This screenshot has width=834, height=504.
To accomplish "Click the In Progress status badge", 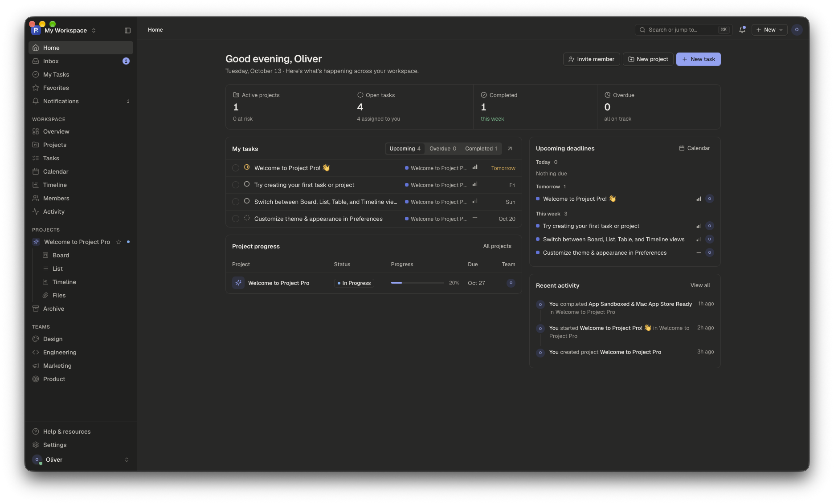I will coord(354,283).
